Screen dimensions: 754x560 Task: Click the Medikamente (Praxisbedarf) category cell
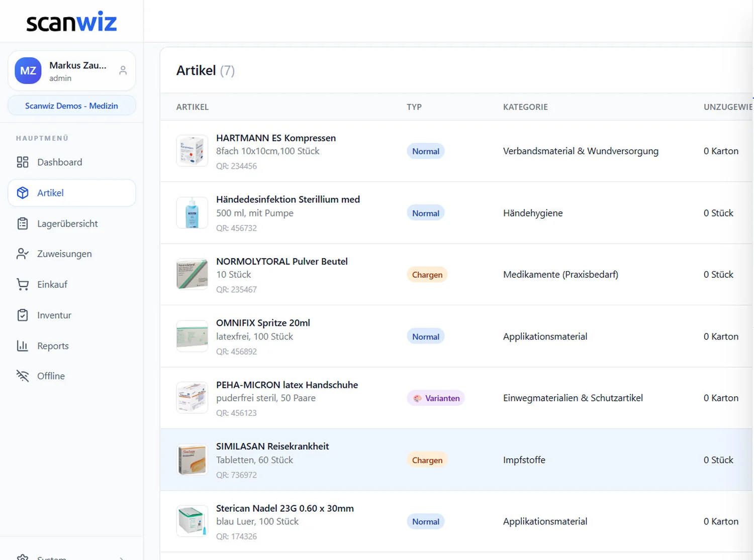(560, 274)
